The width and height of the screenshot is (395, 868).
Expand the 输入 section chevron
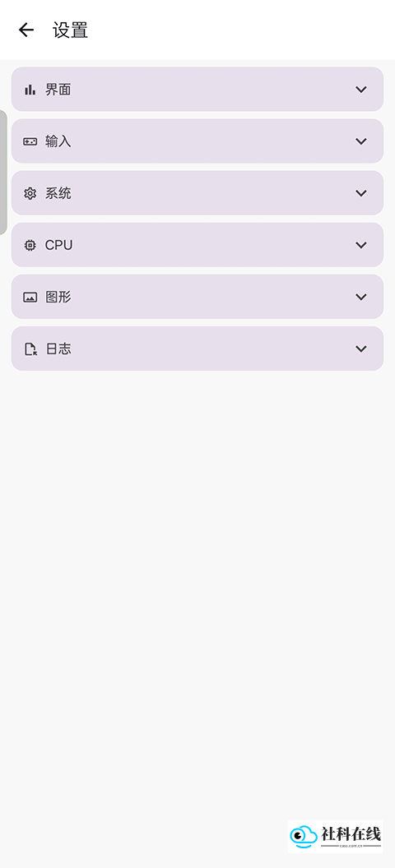(x=361, y=141)
